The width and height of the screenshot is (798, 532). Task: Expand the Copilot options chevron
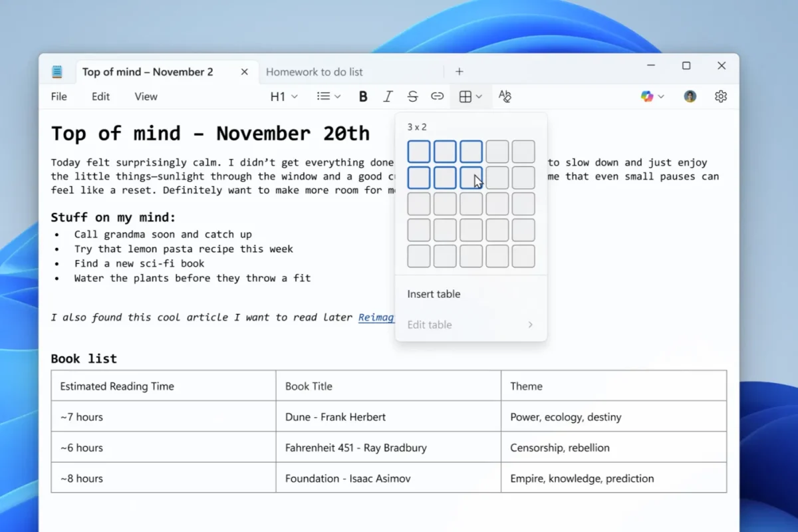tap(660, 96)
